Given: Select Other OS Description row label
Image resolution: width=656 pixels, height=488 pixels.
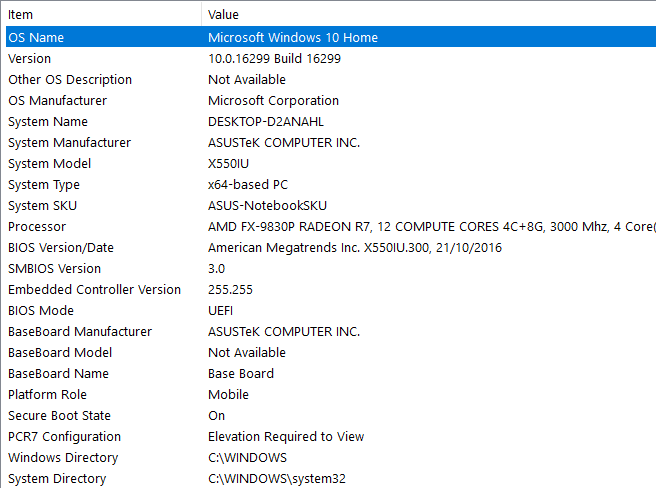Looking at the screenshot, I should click(70, 80).
